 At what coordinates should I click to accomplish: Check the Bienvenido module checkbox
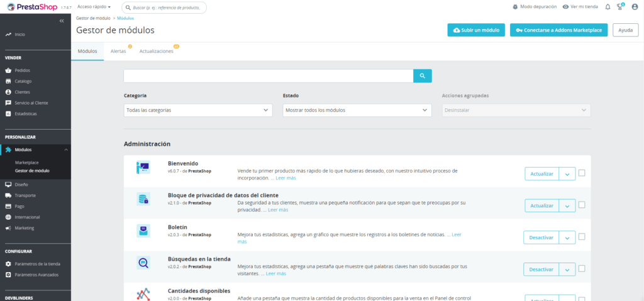tap(582, 173)
